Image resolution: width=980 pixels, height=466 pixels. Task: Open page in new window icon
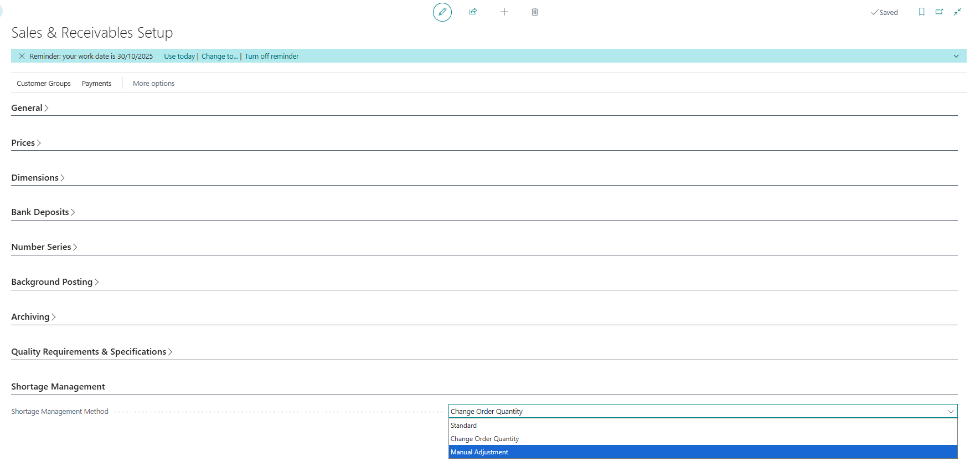[x=939, y=12]
